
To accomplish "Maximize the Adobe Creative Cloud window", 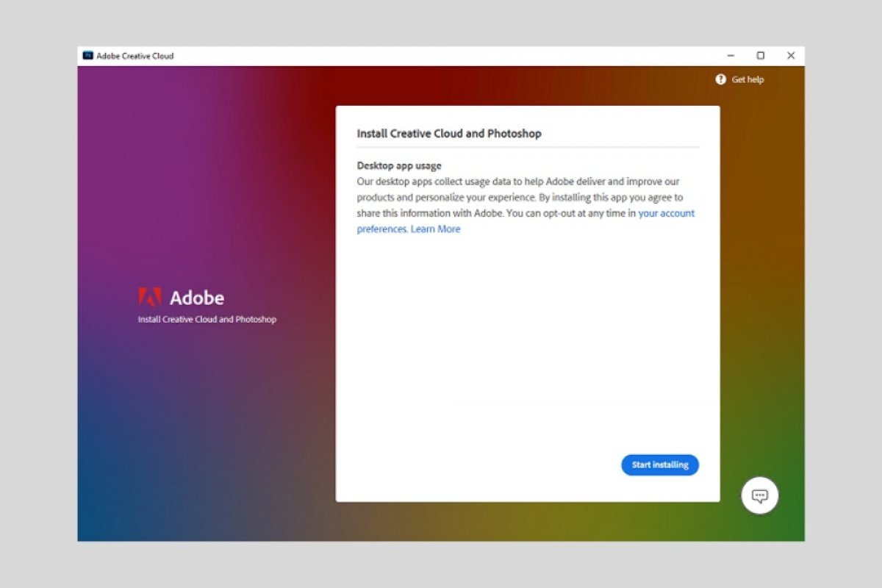I will pyautogui.click(x=761, y=56).
